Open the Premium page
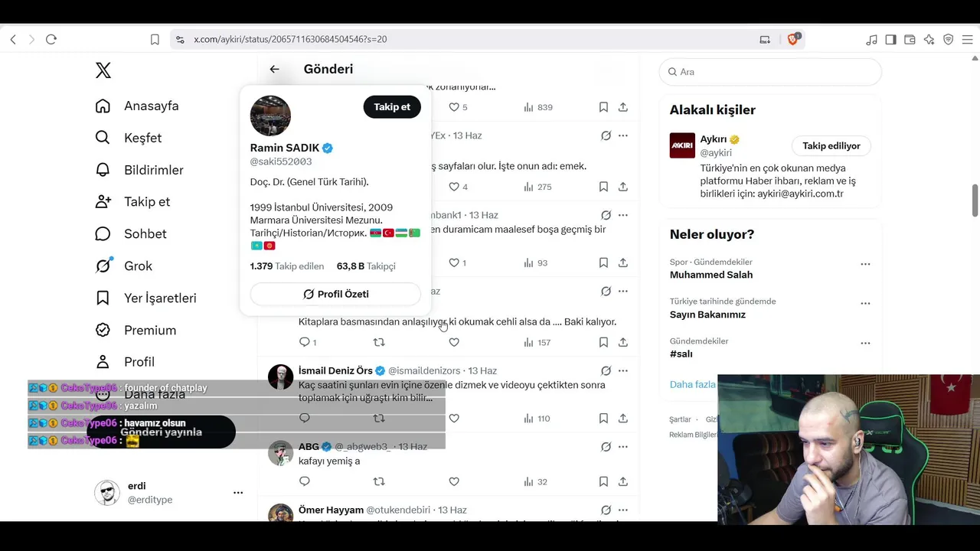This screenshot has height=551, width=980. pos(136,330)
